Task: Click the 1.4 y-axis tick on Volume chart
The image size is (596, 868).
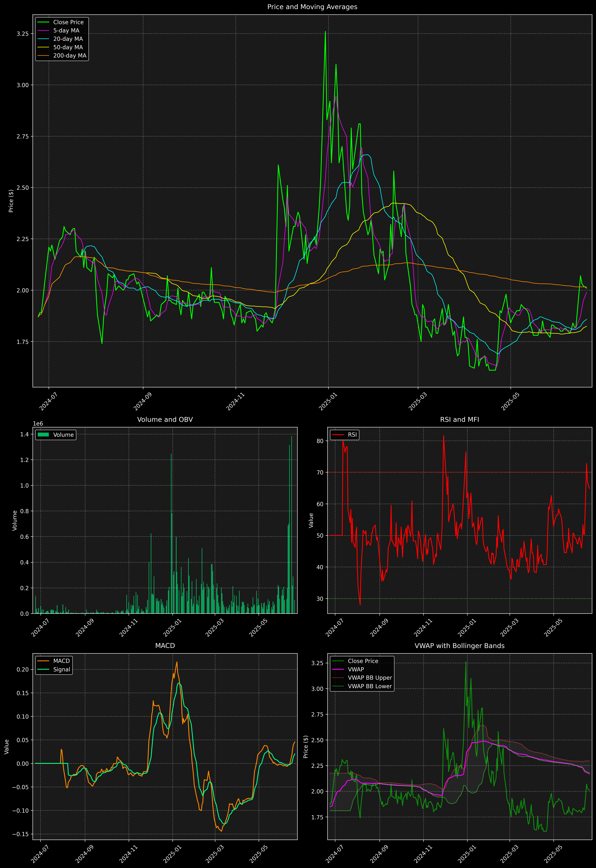Action: pos(25,434)
